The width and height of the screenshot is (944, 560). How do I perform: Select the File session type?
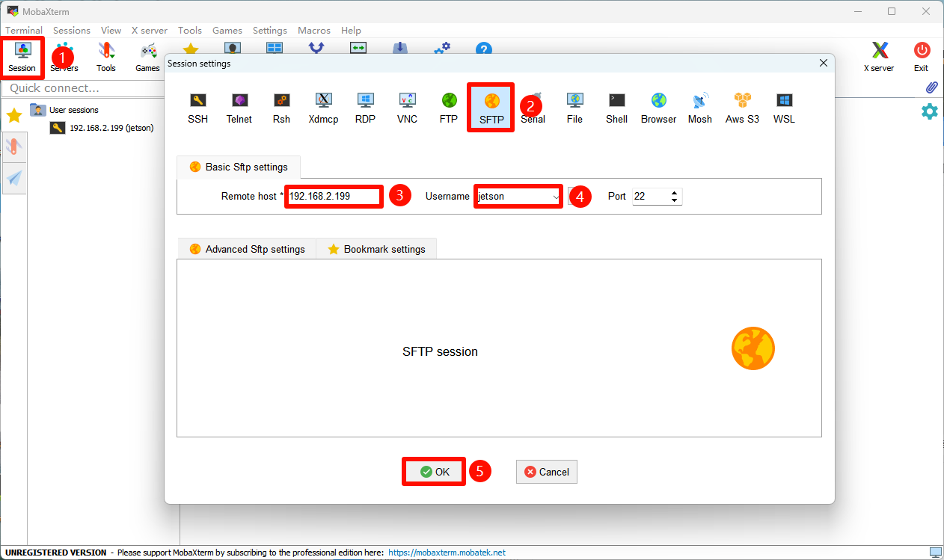[x=574, y=108]
